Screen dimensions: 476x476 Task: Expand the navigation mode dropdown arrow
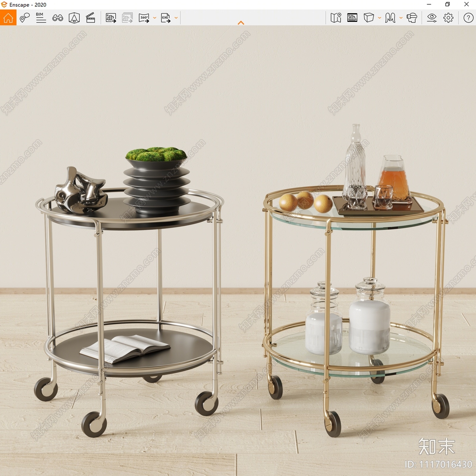[x=401, y=18]
